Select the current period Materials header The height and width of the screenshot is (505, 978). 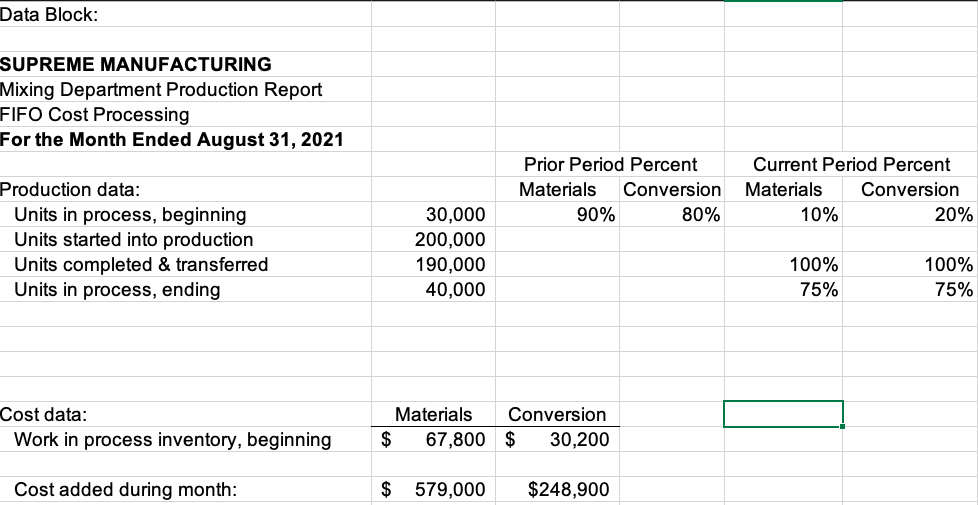tap(783, 189)
